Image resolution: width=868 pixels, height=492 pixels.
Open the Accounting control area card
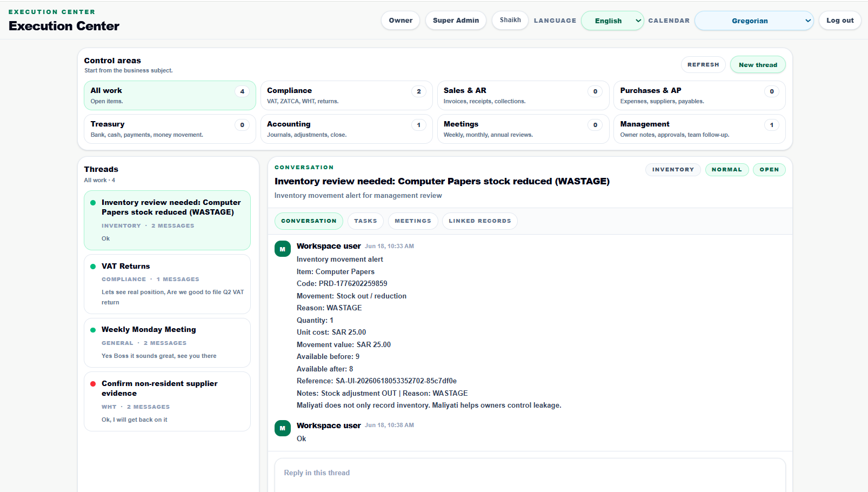[x=346, y=129]
